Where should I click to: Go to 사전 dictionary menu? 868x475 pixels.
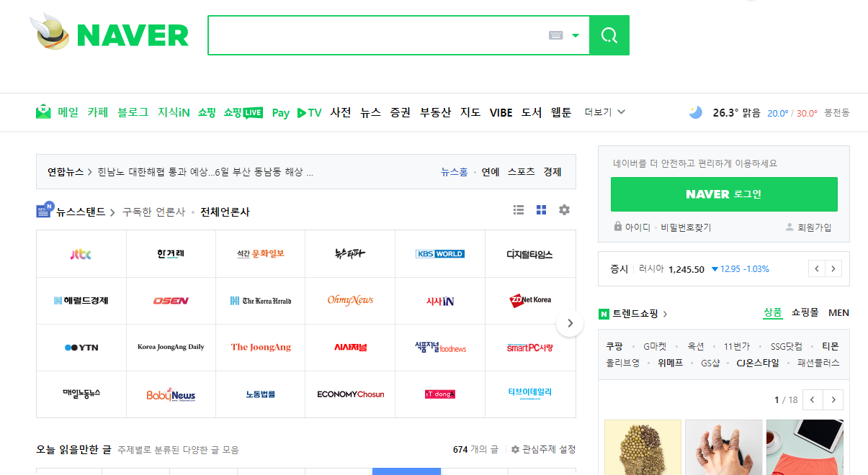click(341, 112)
